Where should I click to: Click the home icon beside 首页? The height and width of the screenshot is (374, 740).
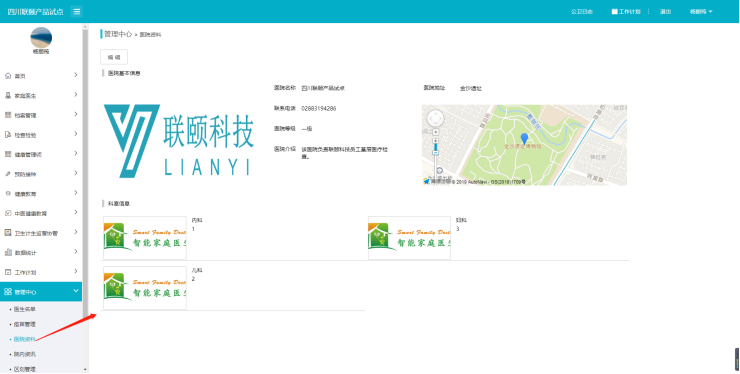[x=8, y=76]
